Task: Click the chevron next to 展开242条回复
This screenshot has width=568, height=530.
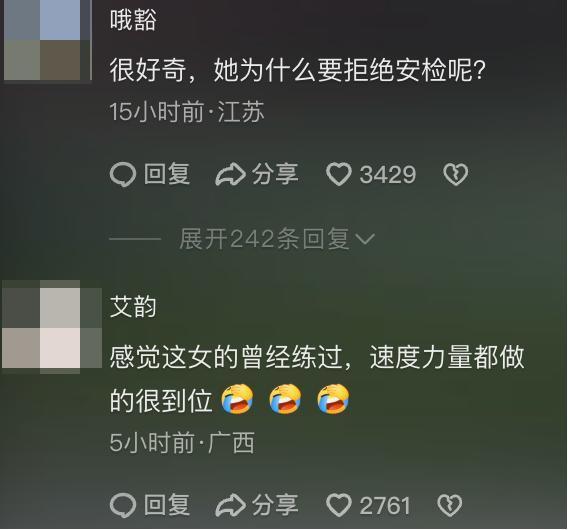Action: coord(365,239)
